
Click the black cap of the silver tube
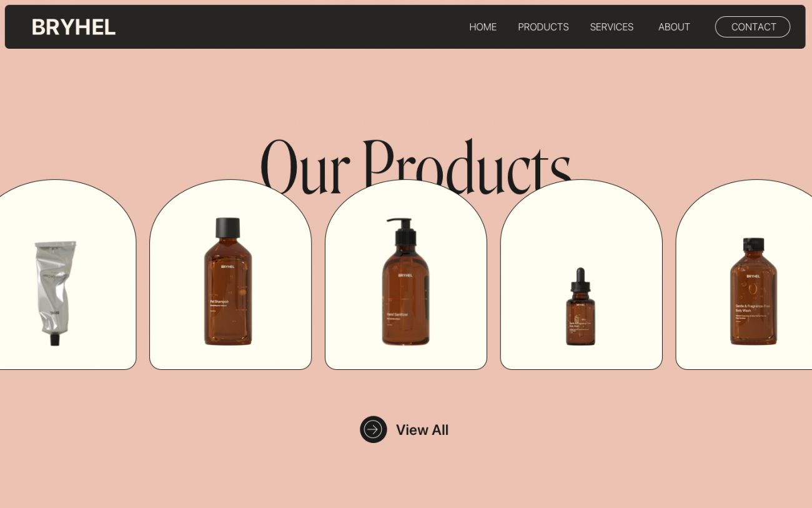coord(55,340)
